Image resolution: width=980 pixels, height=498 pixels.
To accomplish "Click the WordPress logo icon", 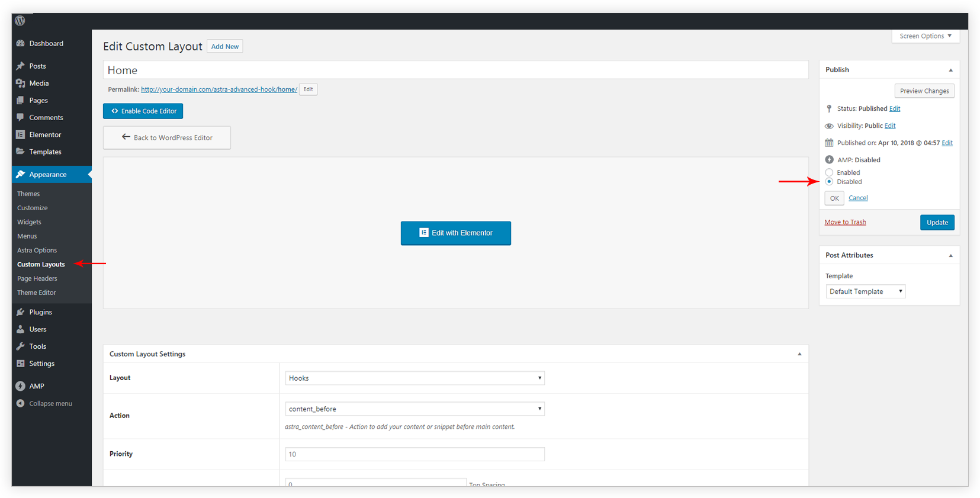I will pyautogui.click(x=20, y=21).
